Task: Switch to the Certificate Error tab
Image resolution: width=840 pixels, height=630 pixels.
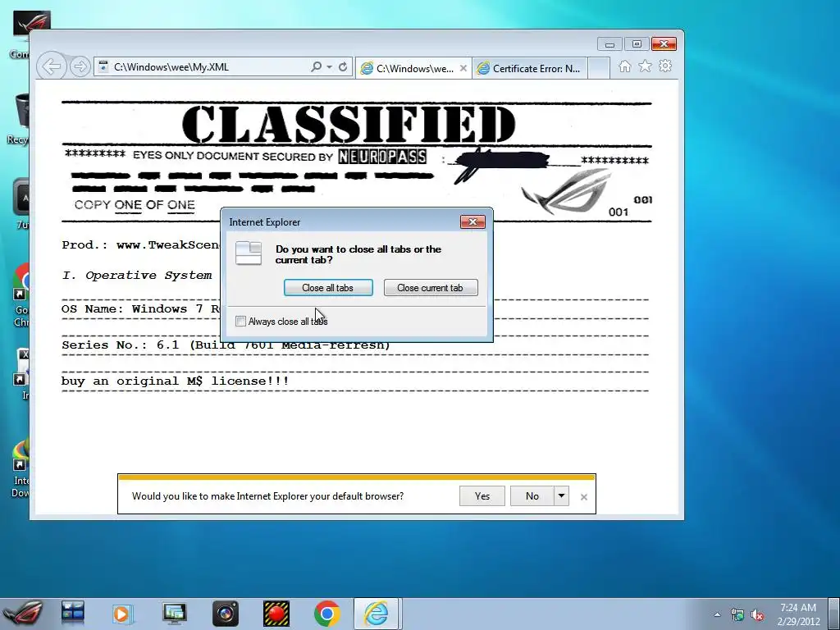Action: click(529, 69)
